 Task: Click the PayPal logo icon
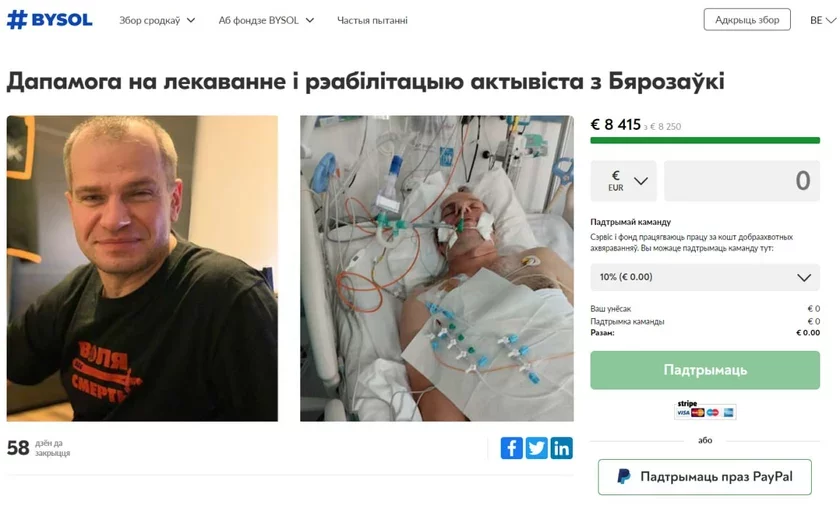[x=623, y=477]
